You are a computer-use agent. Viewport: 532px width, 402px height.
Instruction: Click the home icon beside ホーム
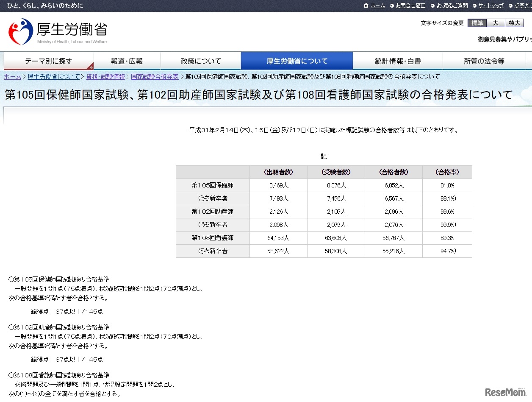[366, 6]
